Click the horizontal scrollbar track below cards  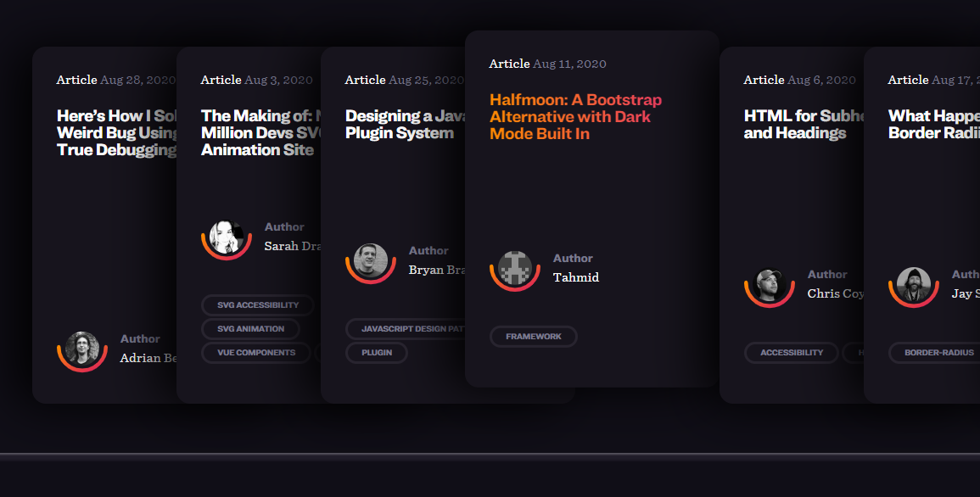coord(490,455)
